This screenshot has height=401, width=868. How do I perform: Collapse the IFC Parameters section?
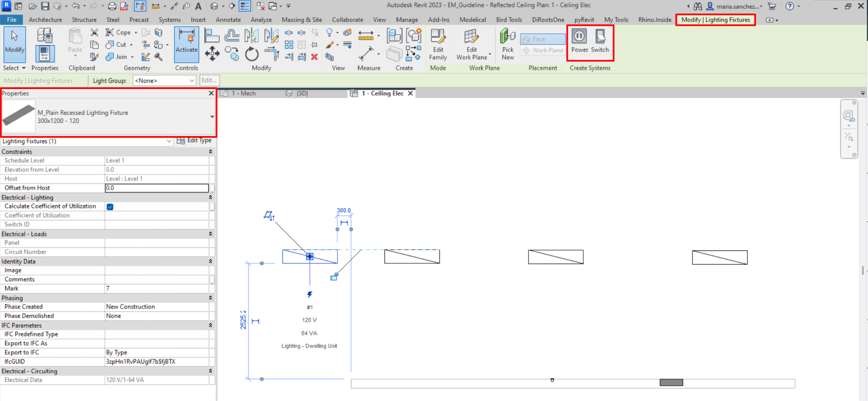tap(210, 326)
